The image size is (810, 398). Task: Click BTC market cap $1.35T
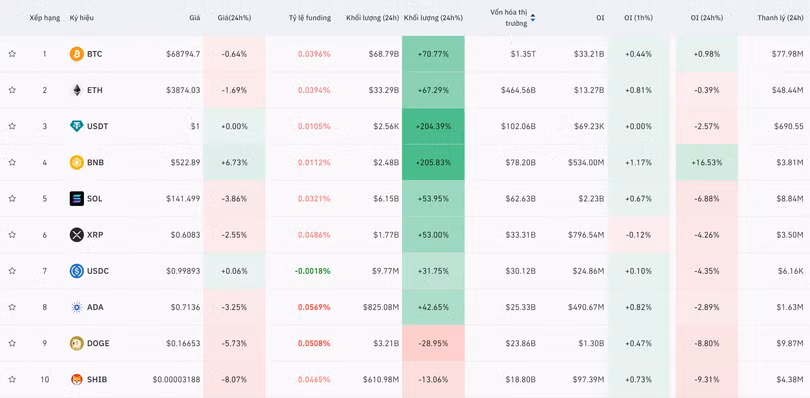click(x=523, y=54)
